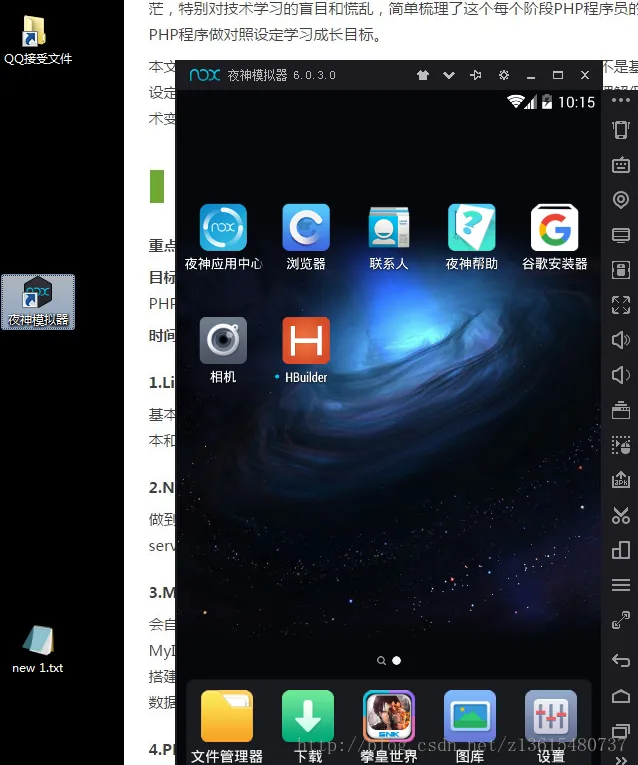Open 文件管理器 in the dock
Viewport: 638px width, 765px height.
click(x=227, y=716)
